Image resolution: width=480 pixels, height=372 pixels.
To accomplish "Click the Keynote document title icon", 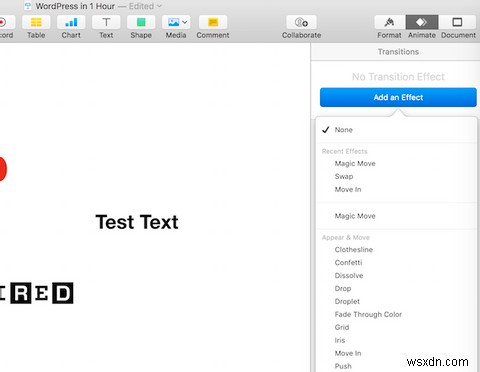I will point(28,6).
